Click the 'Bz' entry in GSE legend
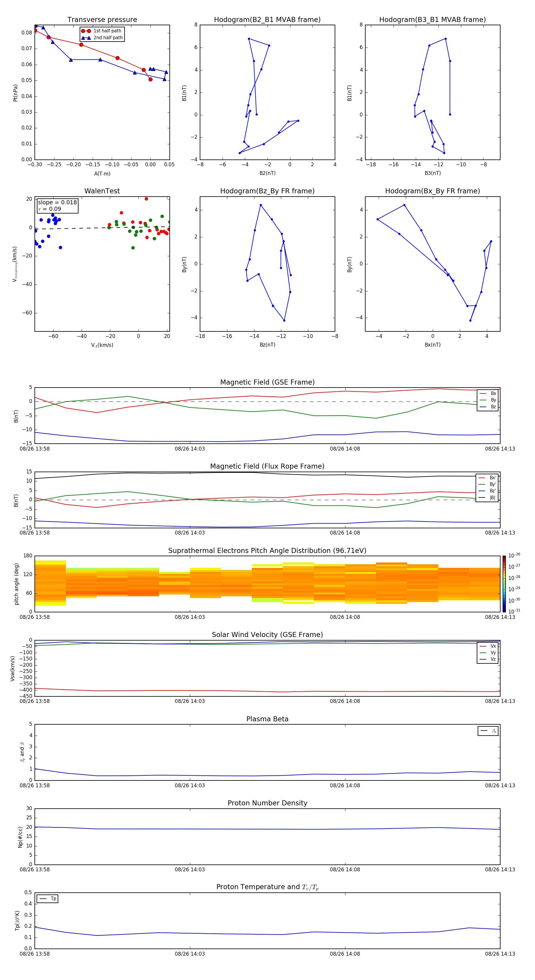The width and height of the screenshot is (535, 980). (488, 407)
